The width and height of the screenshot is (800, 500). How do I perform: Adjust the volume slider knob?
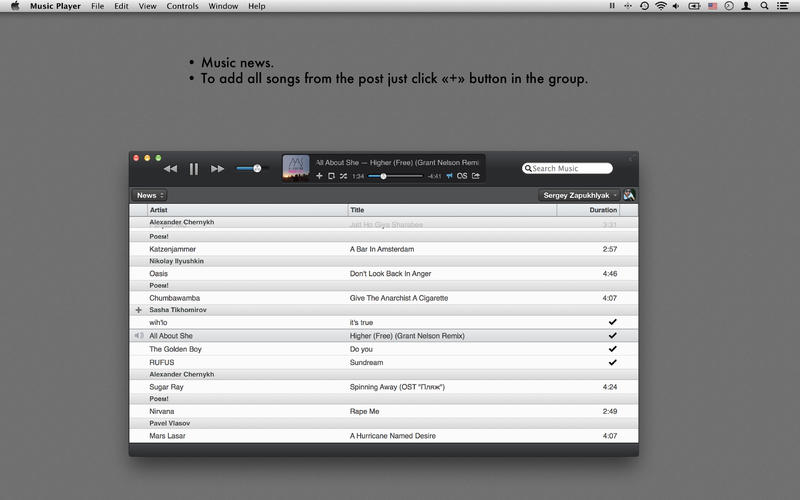tap(257, 168)
